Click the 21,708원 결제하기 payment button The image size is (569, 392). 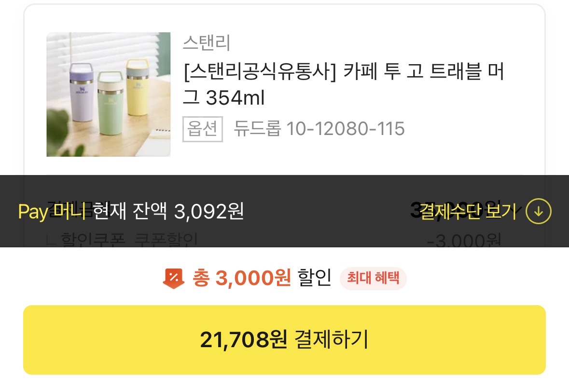(285, 340)
